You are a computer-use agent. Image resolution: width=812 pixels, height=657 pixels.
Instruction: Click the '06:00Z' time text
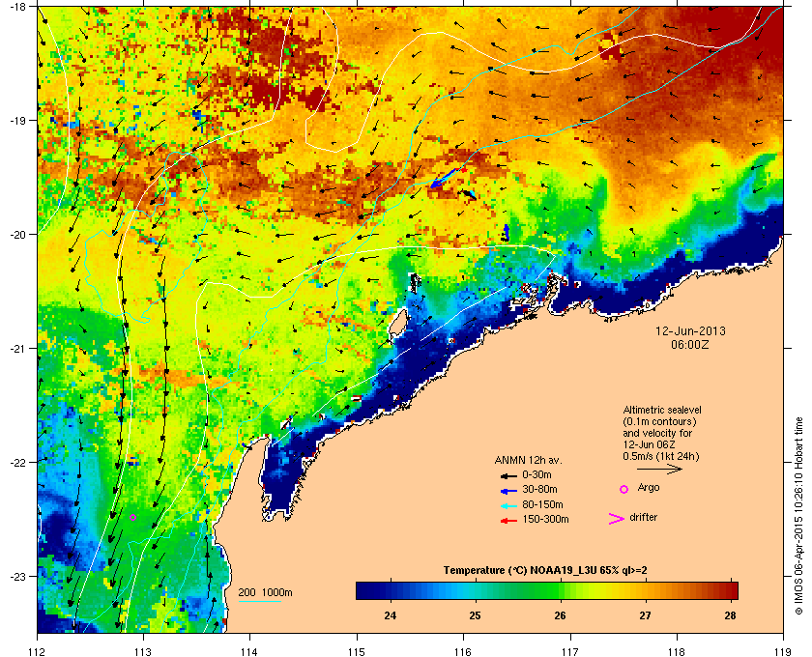pos(690,344)
